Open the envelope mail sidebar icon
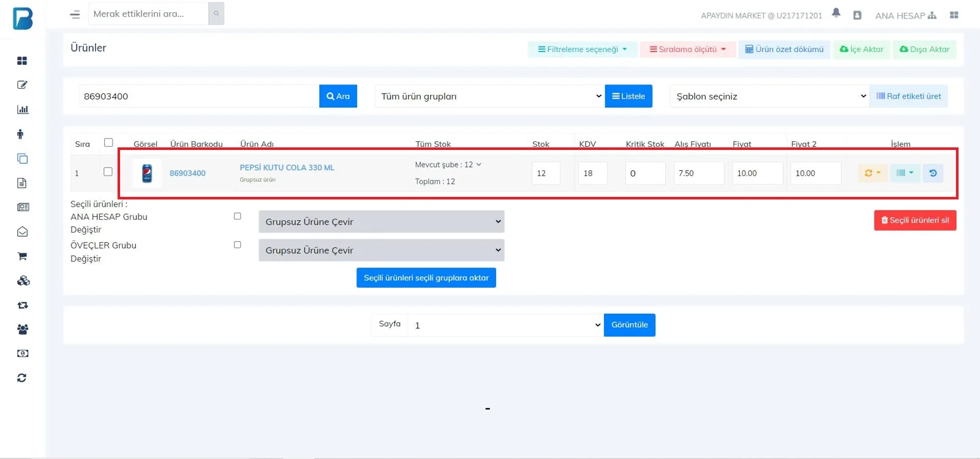The image size is (980, 459). tap(22, 232)
